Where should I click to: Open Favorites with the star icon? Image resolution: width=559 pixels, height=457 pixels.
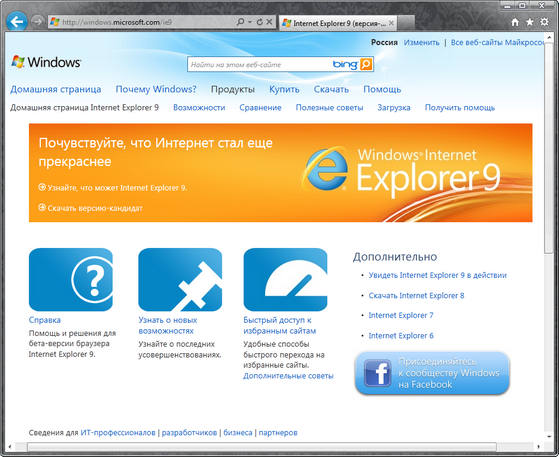tap(530, 22)
